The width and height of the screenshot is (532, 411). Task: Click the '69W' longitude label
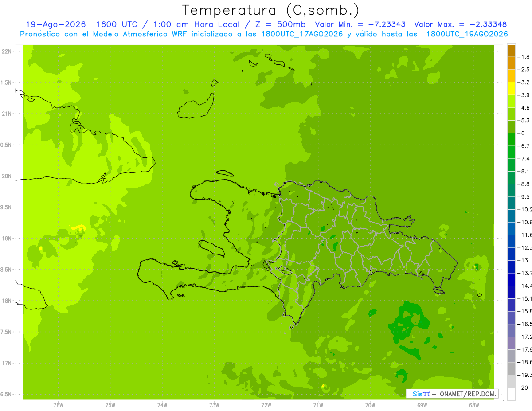click(x=422, y=405)
